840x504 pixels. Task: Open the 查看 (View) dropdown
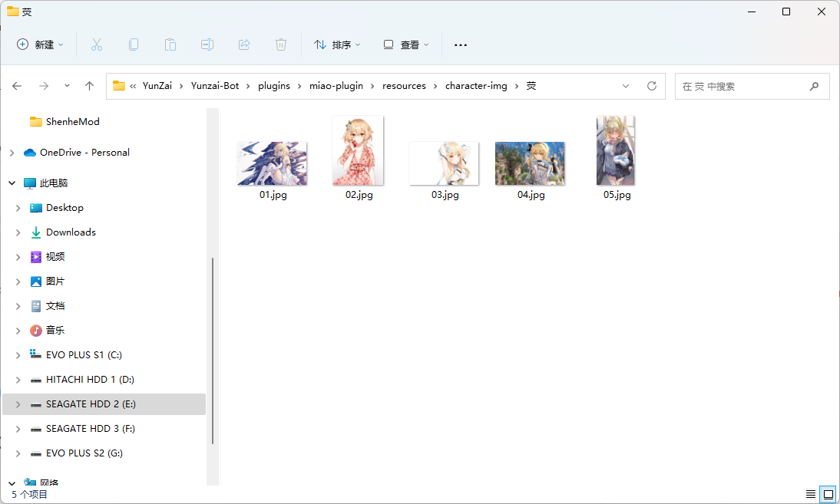coord(405,44)
